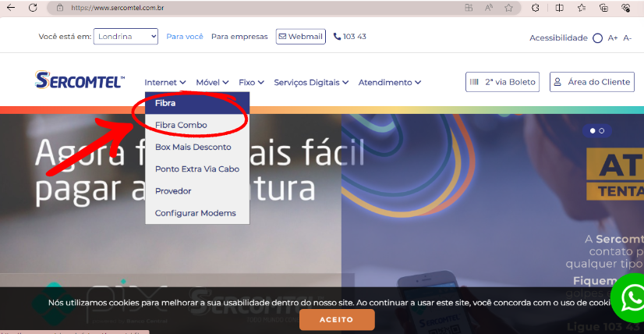Decrease font size with A-

point(627,37)
